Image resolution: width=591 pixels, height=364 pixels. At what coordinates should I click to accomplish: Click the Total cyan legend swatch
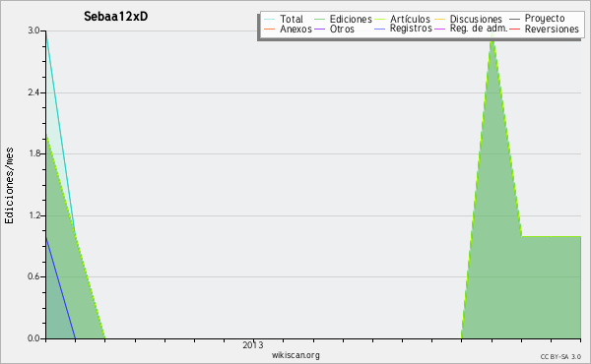coord(270,19)
